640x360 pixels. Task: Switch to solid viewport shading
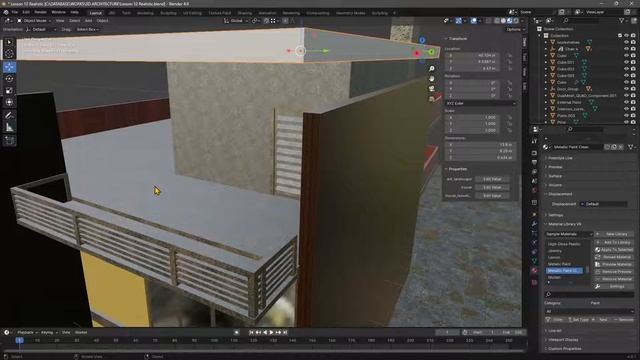click(x=503, y=20)
